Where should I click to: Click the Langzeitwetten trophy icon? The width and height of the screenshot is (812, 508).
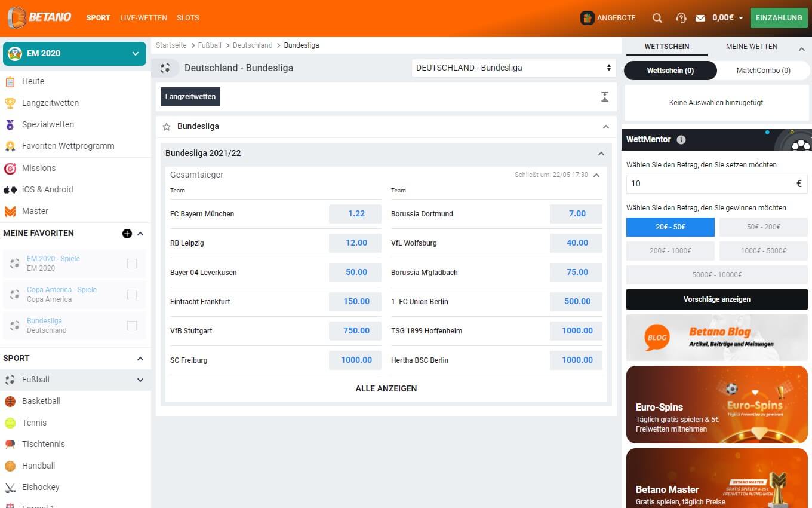click(x=10, y=103)
